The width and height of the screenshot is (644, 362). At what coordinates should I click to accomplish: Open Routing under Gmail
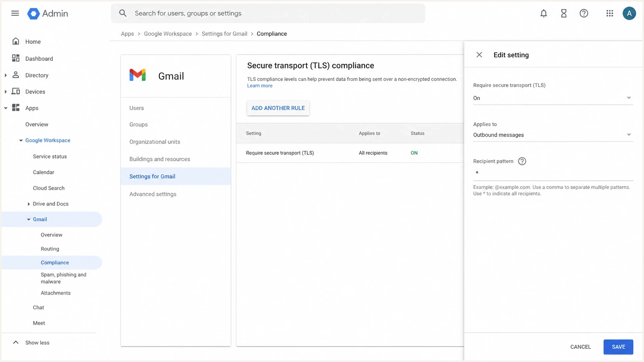(50, 249)
